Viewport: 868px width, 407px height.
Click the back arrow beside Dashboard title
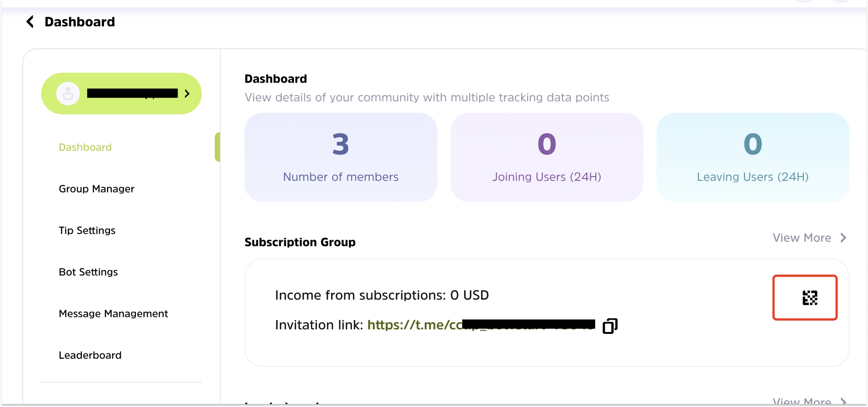[30, 22]
